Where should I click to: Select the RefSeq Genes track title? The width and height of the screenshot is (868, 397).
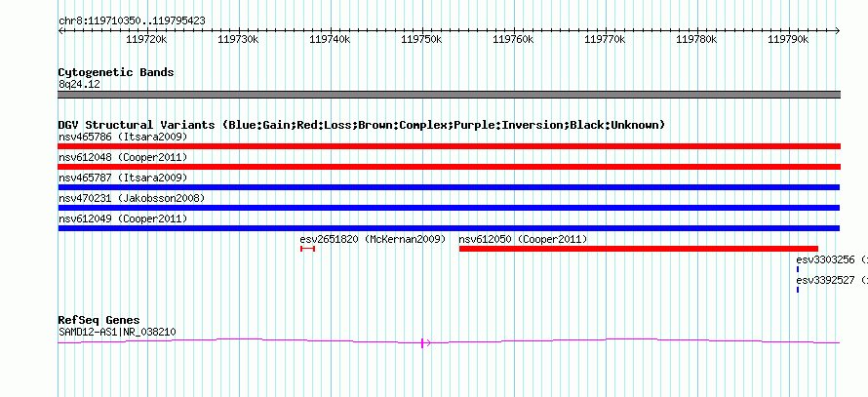[x=99, y=320]
